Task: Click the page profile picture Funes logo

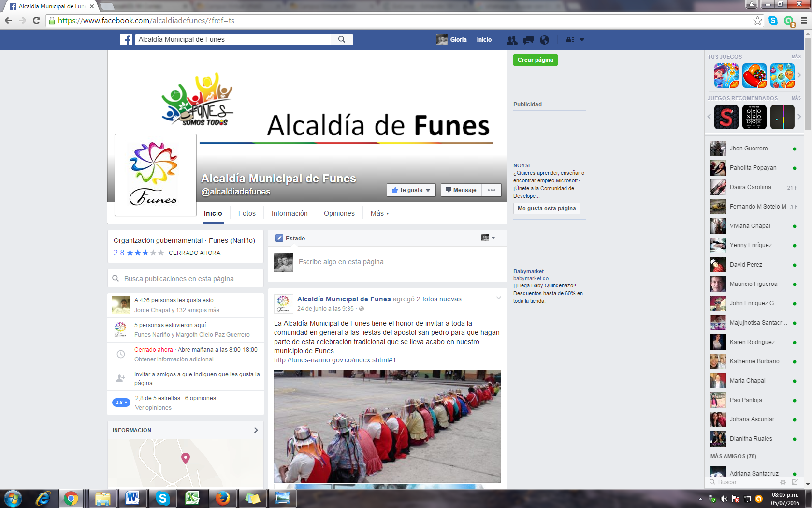Action: 156,175
